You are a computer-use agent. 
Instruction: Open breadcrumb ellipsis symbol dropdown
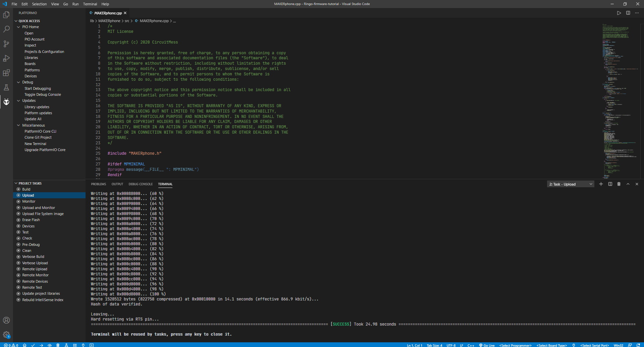174,21
